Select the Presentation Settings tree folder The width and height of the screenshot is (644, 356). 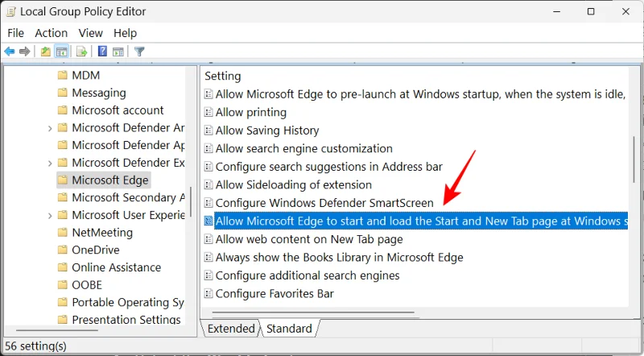point(126,320)
